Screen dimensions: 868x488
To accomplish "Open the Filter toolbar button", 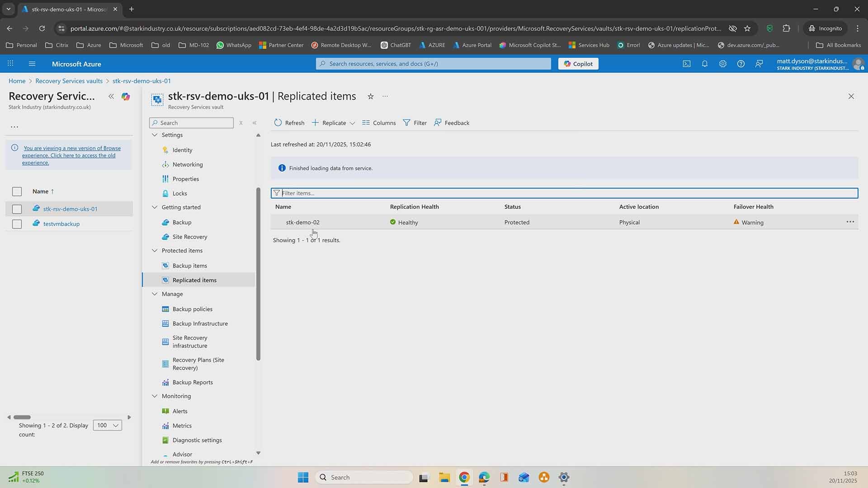I will tap(415, 122).
